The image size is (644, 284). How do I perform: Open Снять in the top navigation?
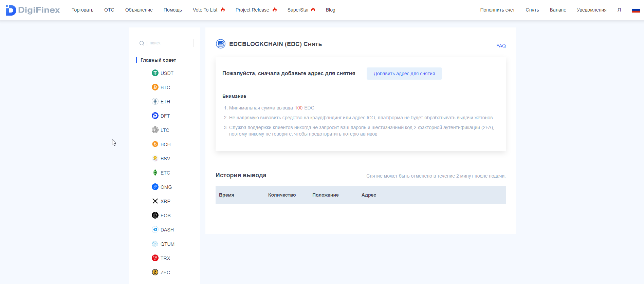tap(532, 10)
